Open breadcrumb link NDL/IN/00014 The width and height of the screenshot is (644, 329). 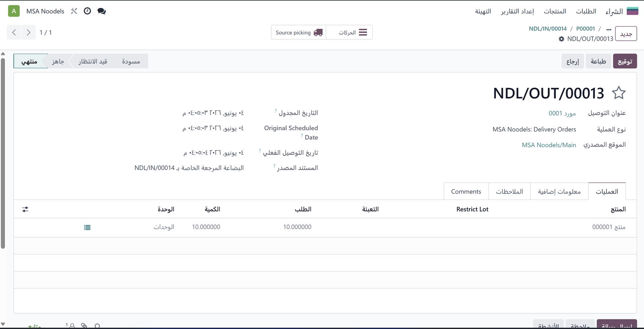coord(547,29)
